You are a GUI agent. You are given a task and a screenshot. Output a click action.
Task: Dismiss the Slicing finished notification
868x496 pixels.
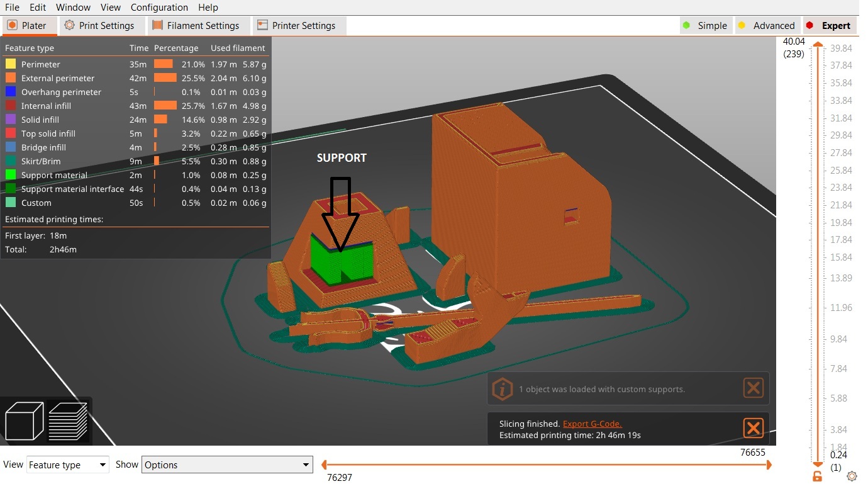click(753, 428)
